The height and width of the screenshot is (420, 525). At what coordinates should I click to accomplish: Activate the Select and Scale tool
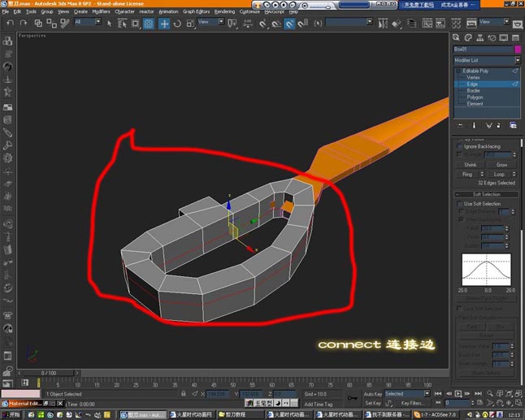[190, 23]
